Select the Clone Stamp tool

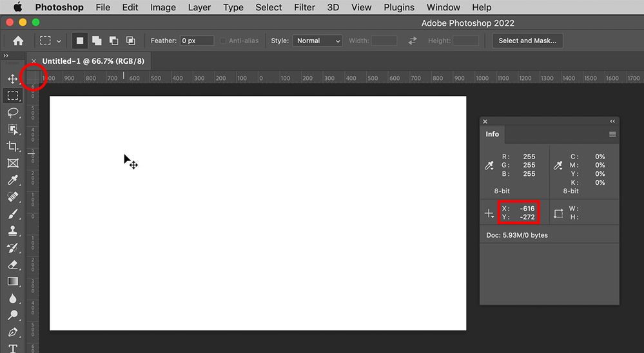click(13, 231)
